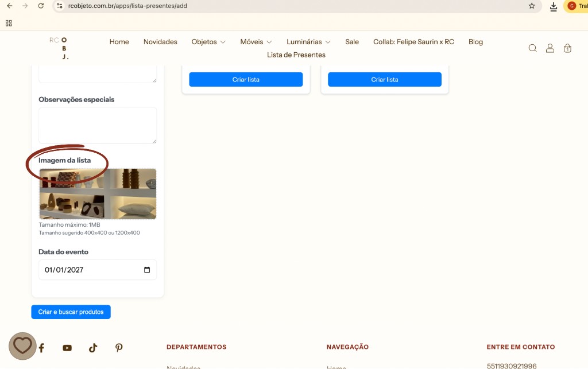Click the Criar e buscar produtos button
The height and width of the screenshot is (369, 588).
[x=71, y=312]
